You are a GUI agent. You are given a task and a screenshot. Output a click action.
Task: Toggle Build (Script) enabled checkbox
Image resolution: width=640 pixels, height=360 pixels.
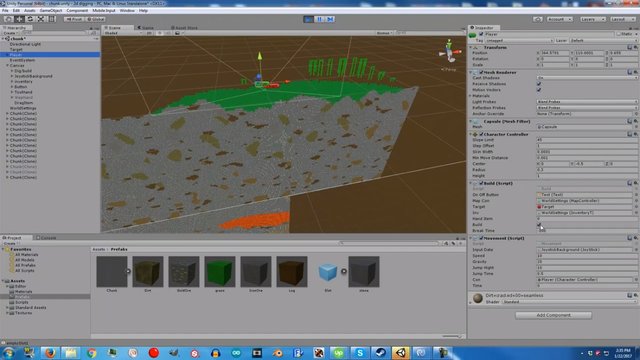[x=481, y=183]
